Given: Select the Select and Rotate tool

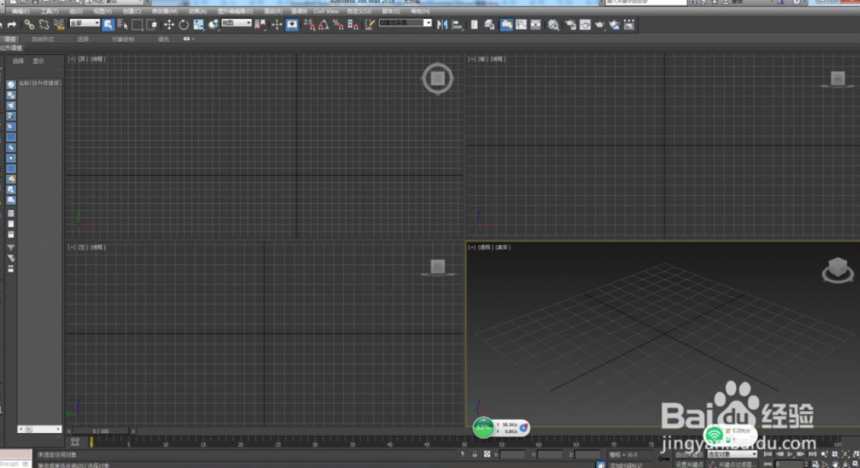Looking at the screenshot, I should (184, 25).
